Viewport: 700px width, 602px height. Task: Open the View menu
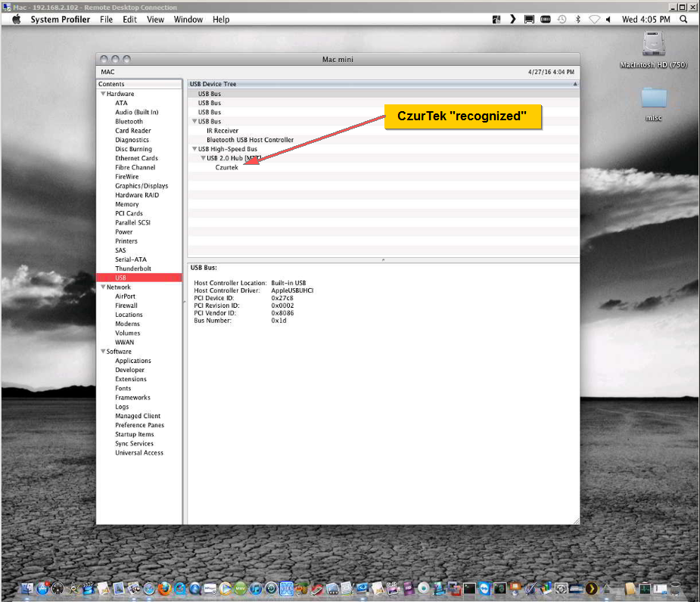click(155, 19)
